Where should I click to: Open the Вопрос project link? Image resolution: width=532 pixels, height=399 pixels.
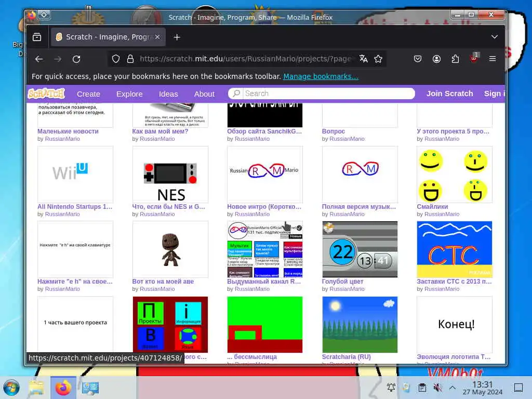(x=334, y=131)
